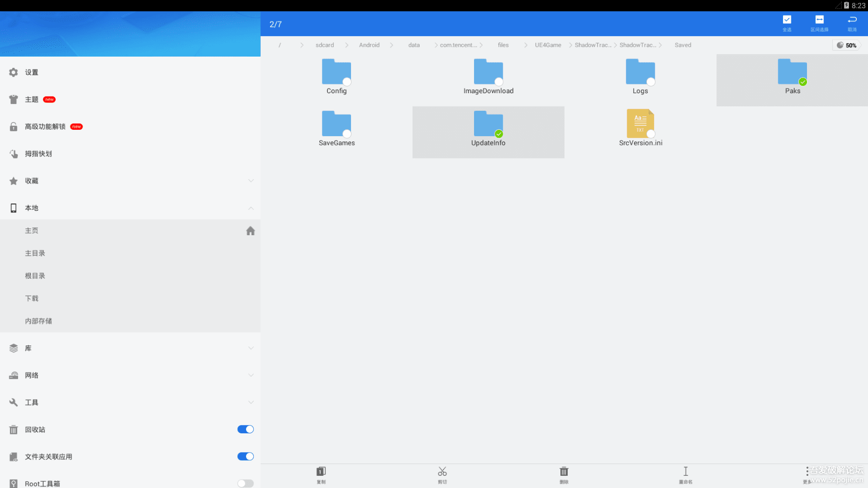Turn off the 回收站 recycle bin switch

point(246,429)
